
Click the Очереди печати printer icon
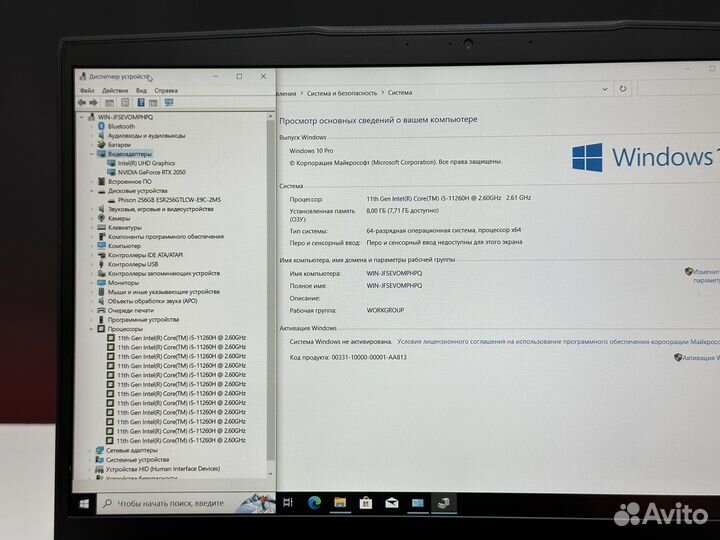pyautogui.click(x=101, y=310)
